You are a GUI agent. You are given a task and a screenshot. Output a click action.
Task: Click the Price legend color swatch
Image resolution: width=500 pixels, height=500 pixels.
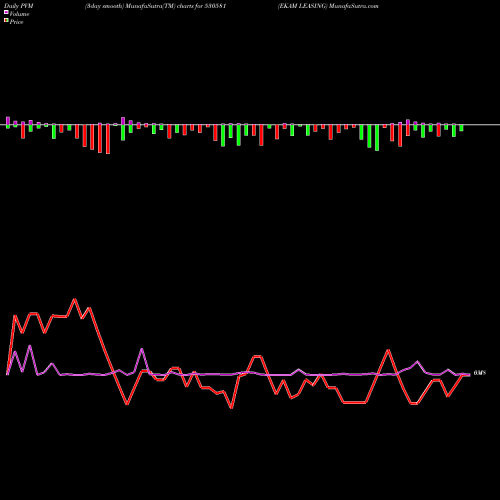coord(6,21)
